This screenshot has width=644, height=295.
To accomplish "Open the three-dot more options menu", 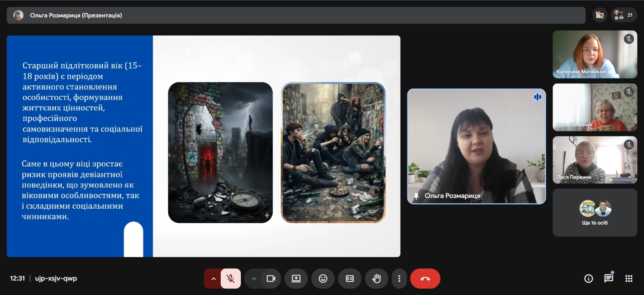I will tap(399, 279).
